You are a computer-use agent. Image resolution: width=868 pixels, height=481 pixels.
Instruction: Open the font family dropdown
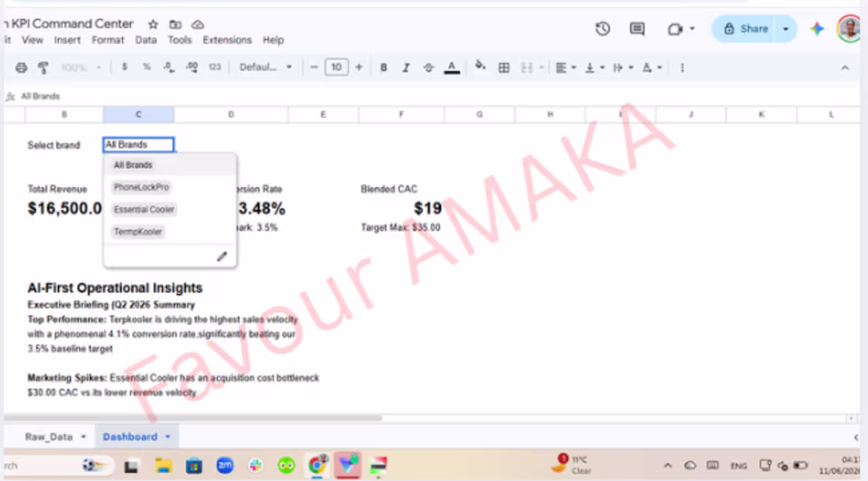click(265, 67)
